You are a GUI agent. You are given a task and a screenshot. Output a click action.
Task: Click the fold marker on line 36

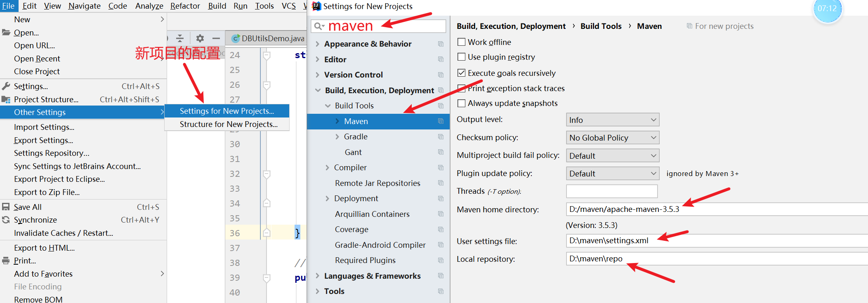267,233
